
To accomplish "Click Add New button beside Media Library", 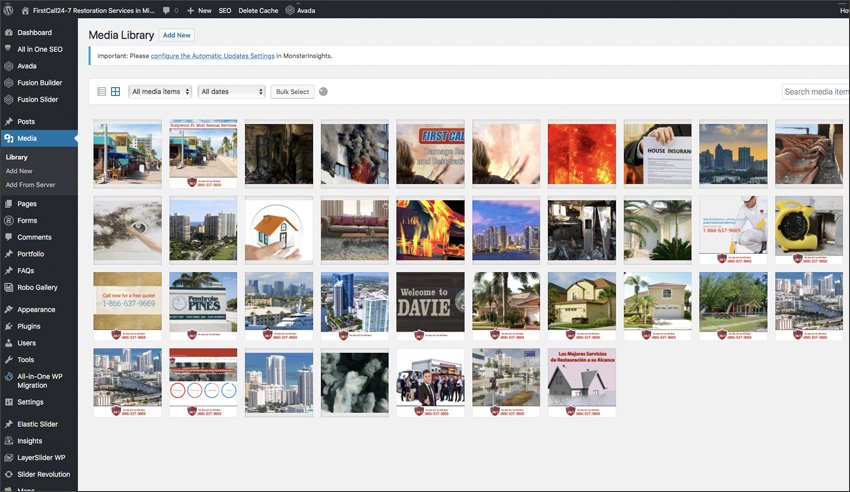I will coord(177,35).
